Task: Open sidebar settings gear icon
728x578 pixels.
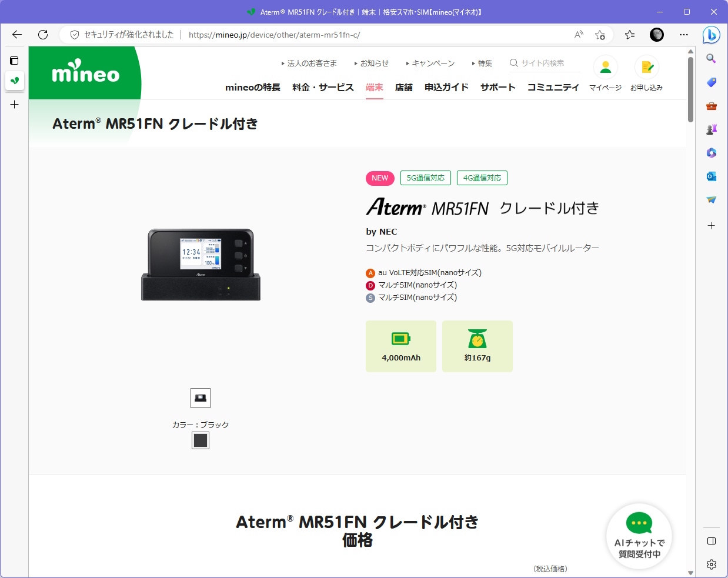Action: pyautogui.click(x=712, y=564)
